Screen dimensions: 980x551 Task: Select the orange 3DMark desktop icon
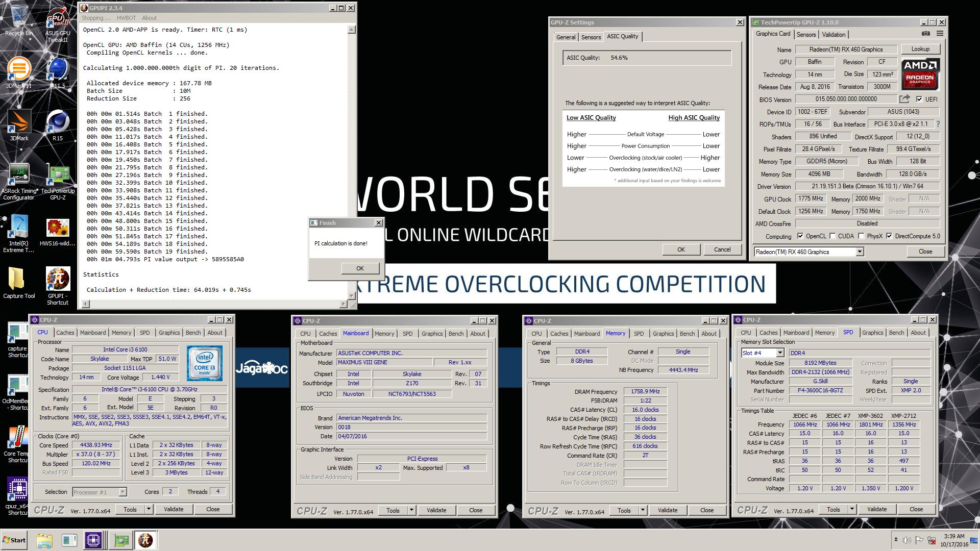(19, 126)
